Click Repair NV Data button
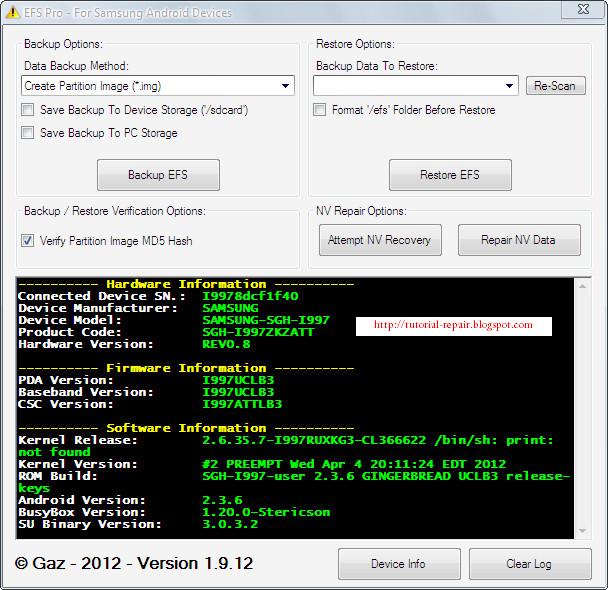 coord(519,240)
